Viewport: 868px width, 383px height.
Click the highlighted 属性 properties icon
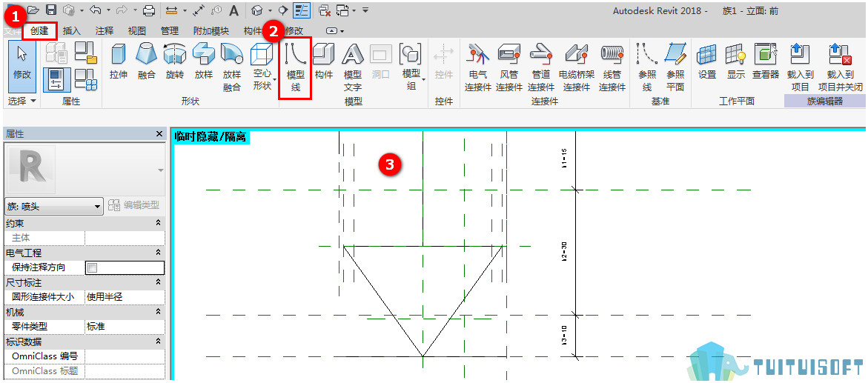[x=57, y=79]
